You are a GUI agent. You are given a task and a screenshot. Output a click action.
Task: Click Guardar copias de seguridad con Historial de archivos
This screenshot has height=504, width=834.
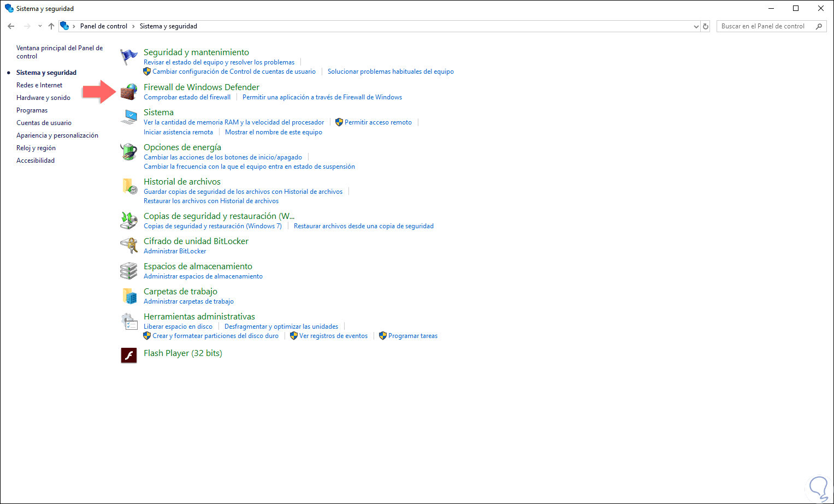[x=243, y=192]
